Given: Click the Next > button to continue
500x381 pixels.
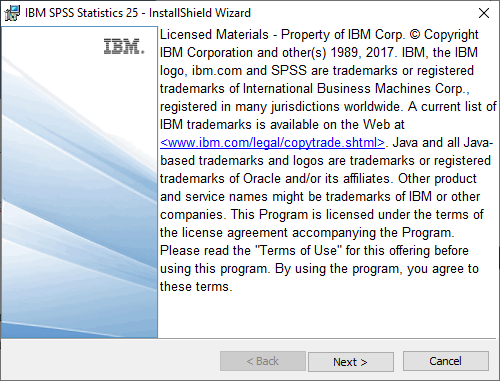Looking at the screenshot, I should pyautogui.click(x=351, y=362).
